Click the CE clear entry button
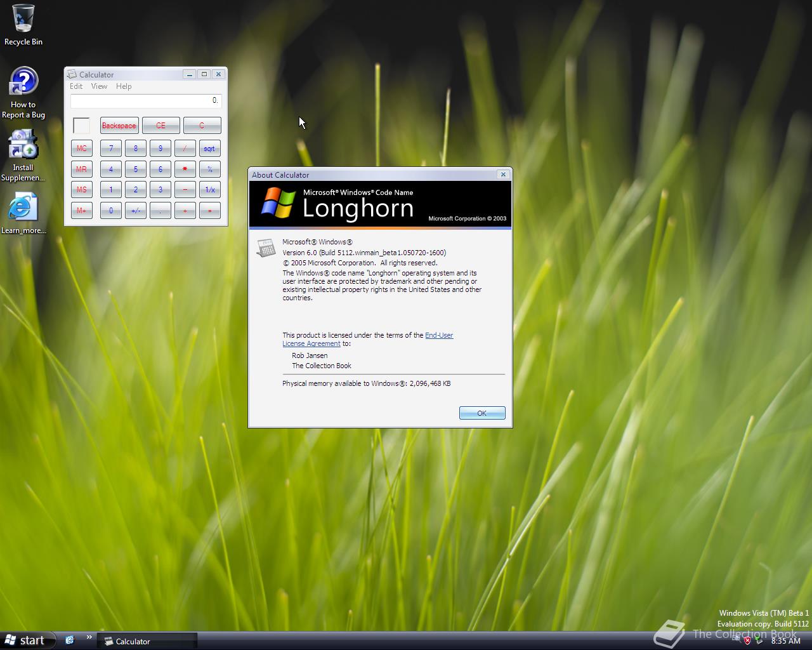 tap(160, 126)
